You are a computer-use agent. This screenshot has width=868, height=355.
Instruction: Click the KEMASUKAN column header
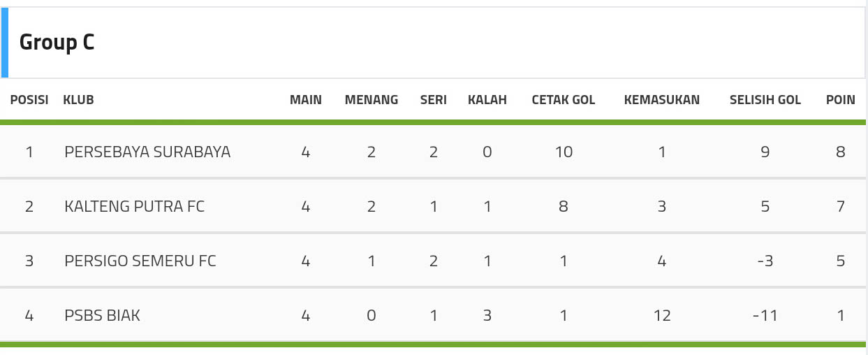coord(662,100)
